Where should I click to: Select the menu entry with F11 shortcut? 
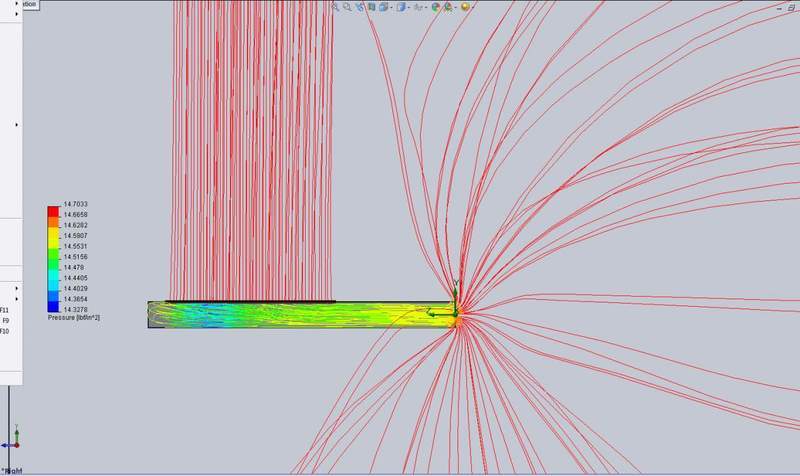(6, 310)
